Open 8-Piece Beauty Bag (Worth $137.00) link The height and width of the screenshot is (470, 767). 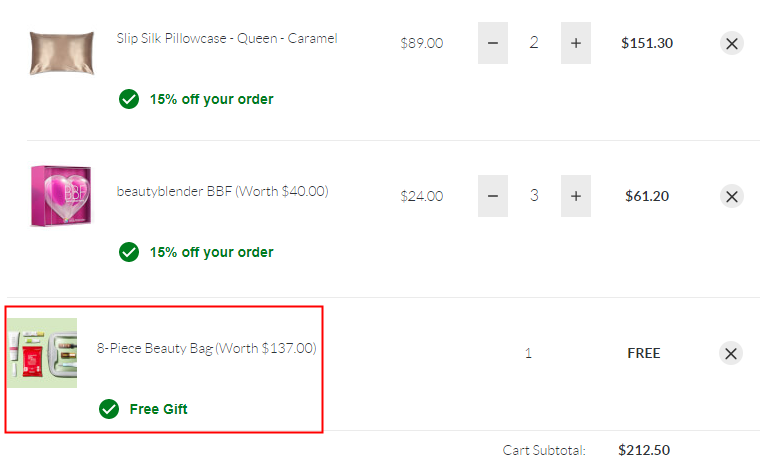(206, 348)
